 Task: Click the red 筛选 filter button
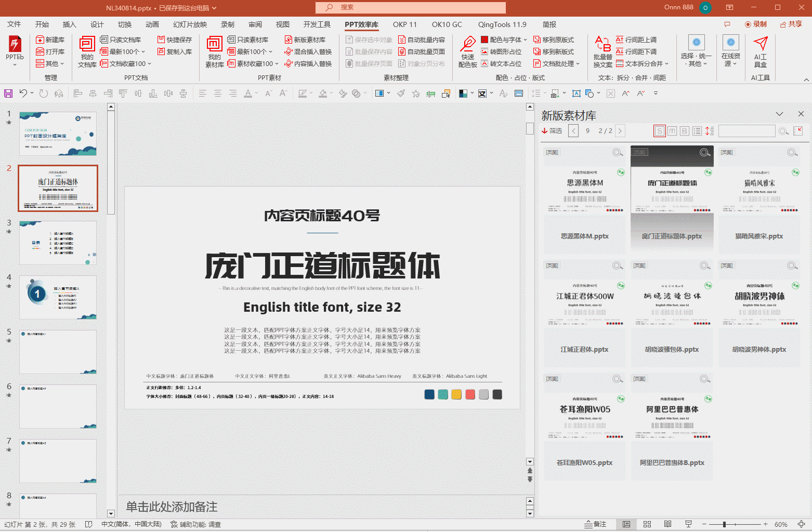click(x=552, y=131)
